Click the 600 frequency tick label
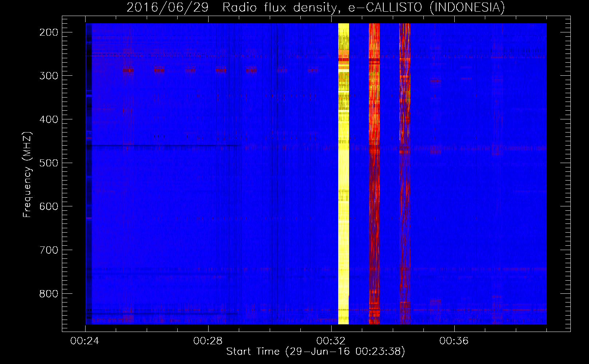Image resolution: width=589 pixels, height=364 pixels. point(49,206)
